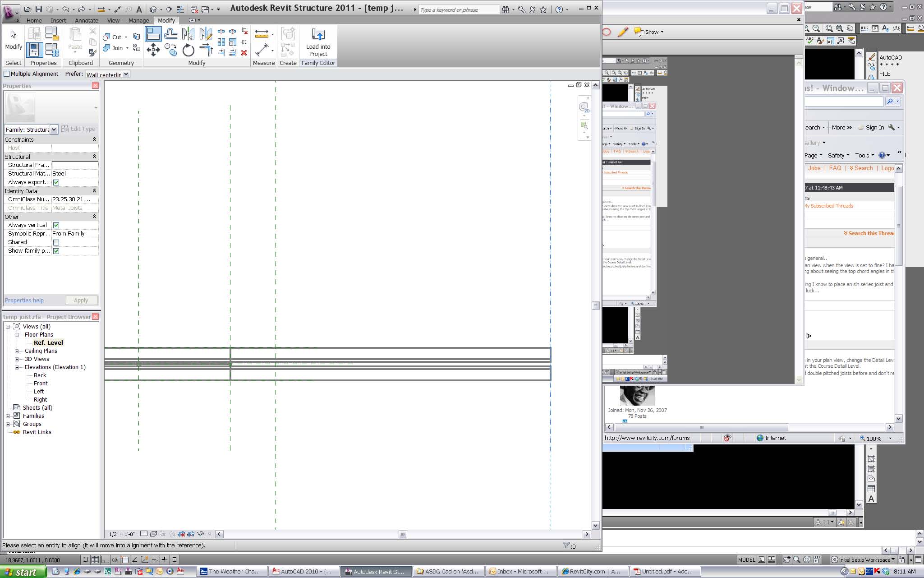This screenshot has width=924, height=578.
Task: Select the Rotate tool
Action: click(188, 50)
